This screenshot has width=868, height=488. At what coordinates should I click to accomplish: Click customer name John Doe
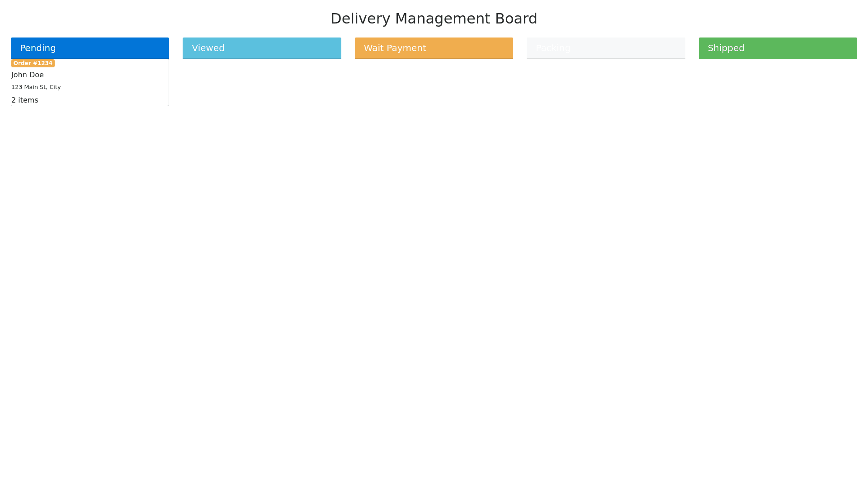[x=28, y=75]
